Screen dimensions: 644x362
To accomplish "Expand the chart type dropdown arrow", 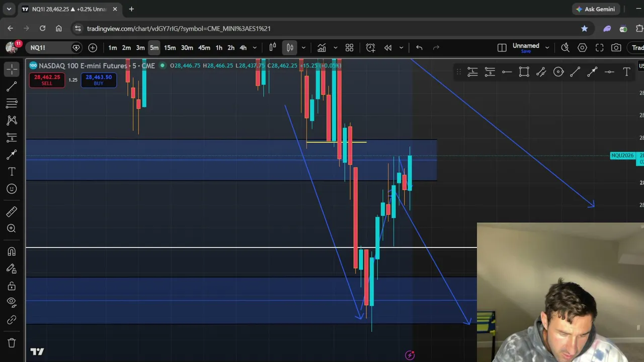I will point(303,48).
